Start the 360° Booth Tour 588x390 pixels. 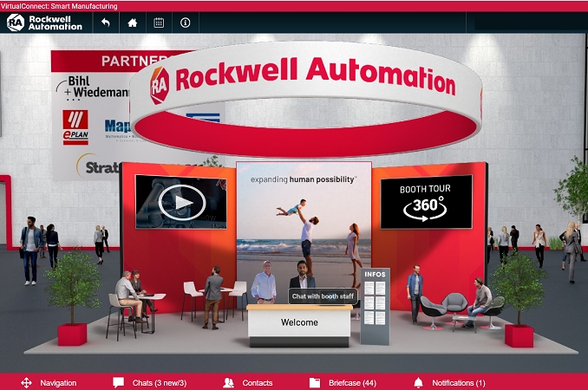click(426, 202)
